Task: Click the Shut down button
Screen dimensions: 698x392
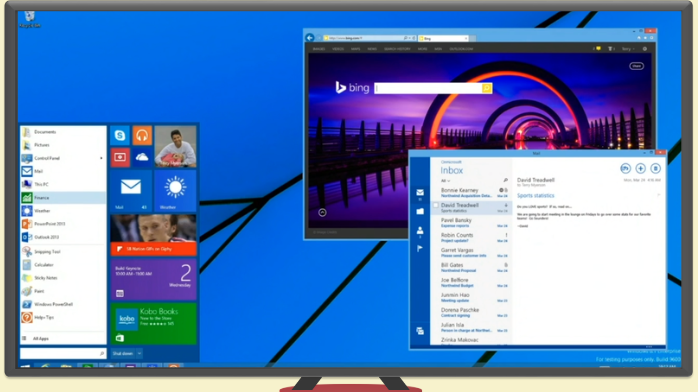Action: (x=123, y=354)
